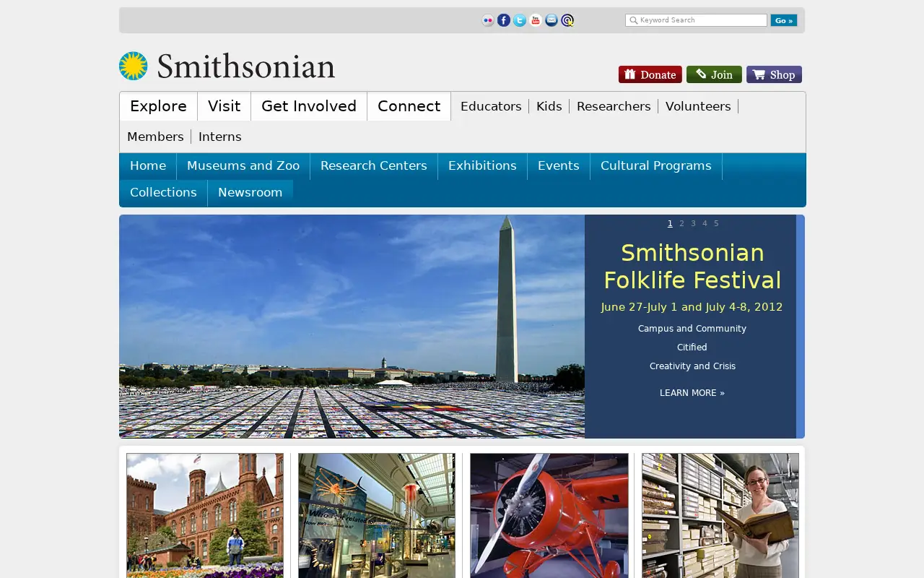Select the Visit tab

coord(224,106)
